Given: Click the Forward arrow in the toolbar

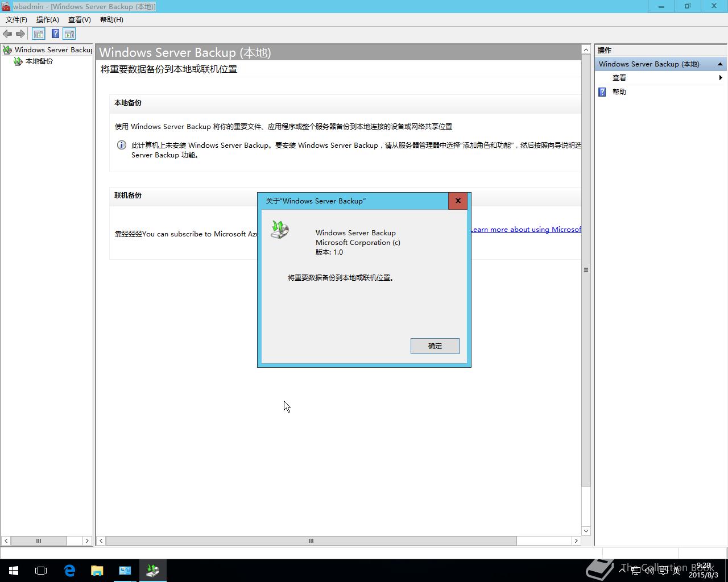Looking at the screenshot, I should pos(20,34).
